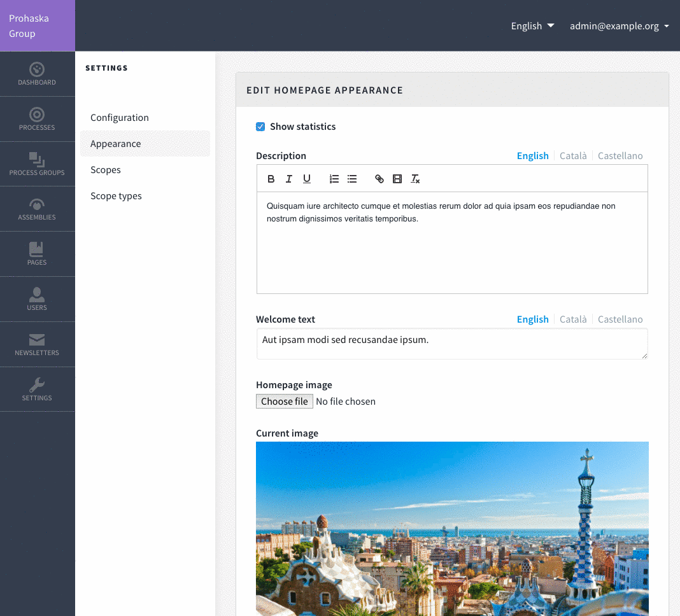Switch Description to the Català tab
Screen dimensions: 680x616
click(573, 156)
